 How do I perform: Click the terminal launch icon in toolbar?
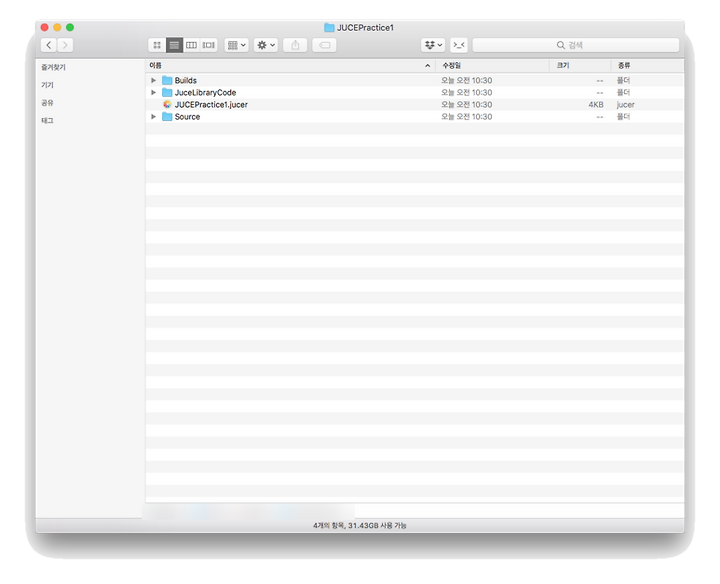click(459, 45)
